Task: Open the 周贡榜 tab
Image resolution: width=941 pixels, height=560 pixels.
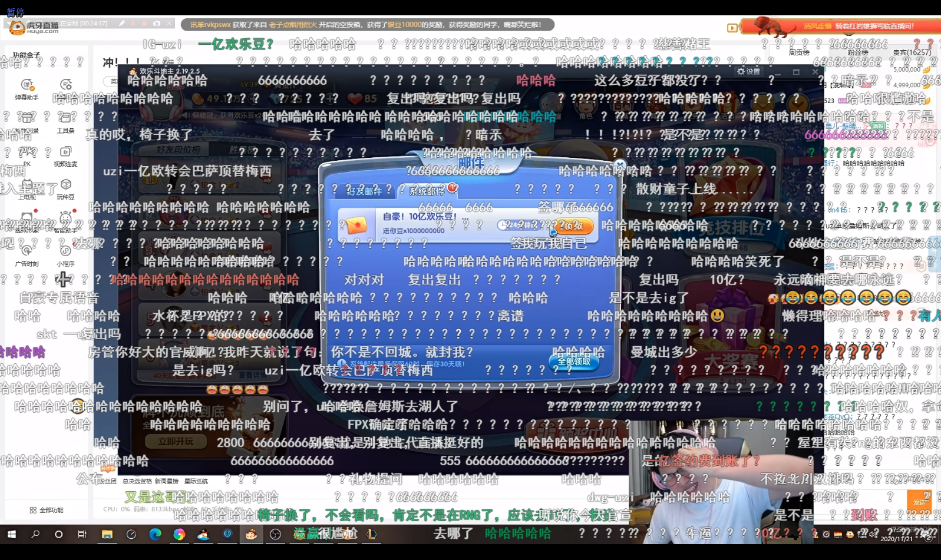Action: (x=799, y=52)
